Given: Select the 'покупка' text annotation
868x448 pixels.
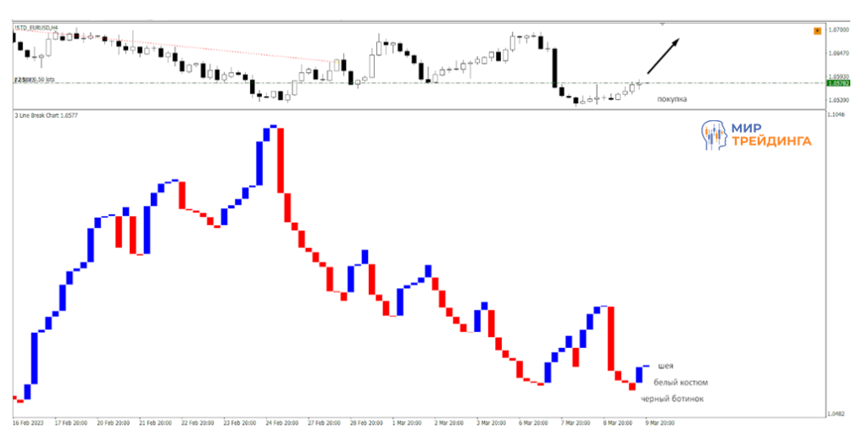Looking at the screenshot, I should click(x=672, y=99).
